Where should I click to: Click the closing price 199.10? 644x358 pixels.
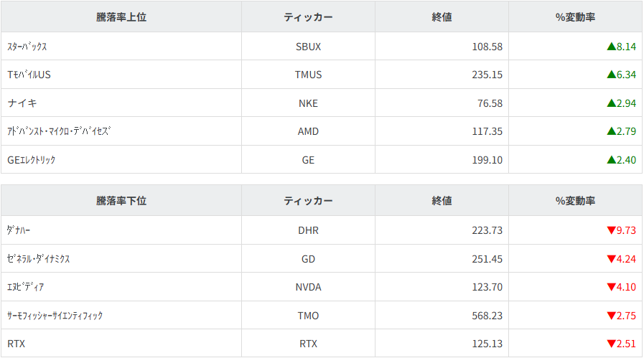click(x=487, y=160)
